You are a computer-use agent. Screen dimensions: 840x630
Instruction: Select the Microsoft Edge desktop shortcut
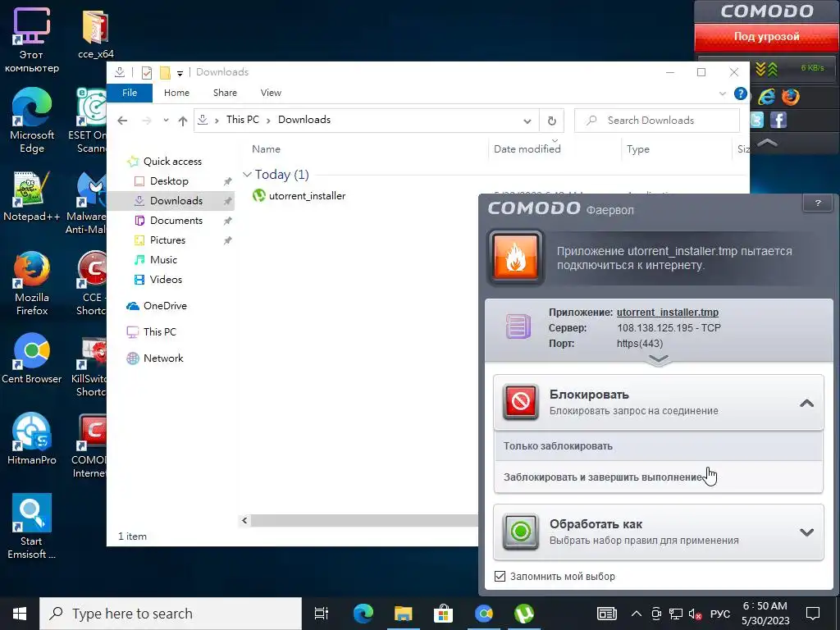click(x=32, y=121)
